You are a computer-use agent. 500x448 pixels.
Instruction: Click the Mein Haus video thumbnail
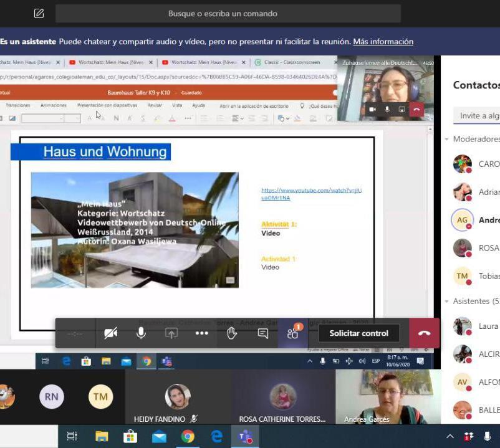[x=135, y=230]
